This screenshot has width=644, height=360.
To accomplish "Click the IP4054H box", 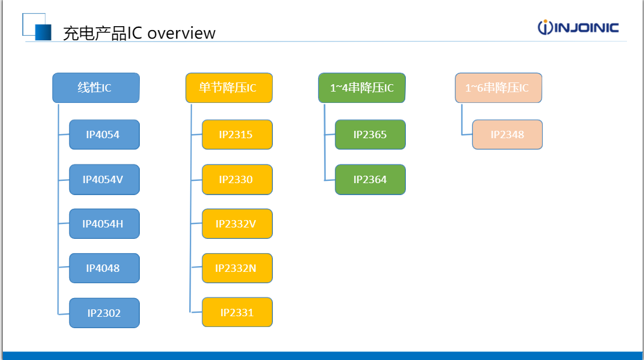I will (x=105, y=224).
